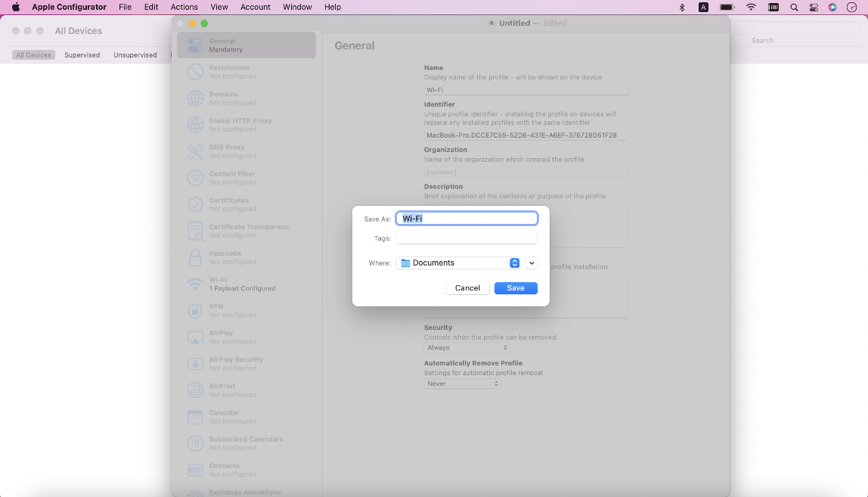Open the Certificate Transparency icon

195,231
